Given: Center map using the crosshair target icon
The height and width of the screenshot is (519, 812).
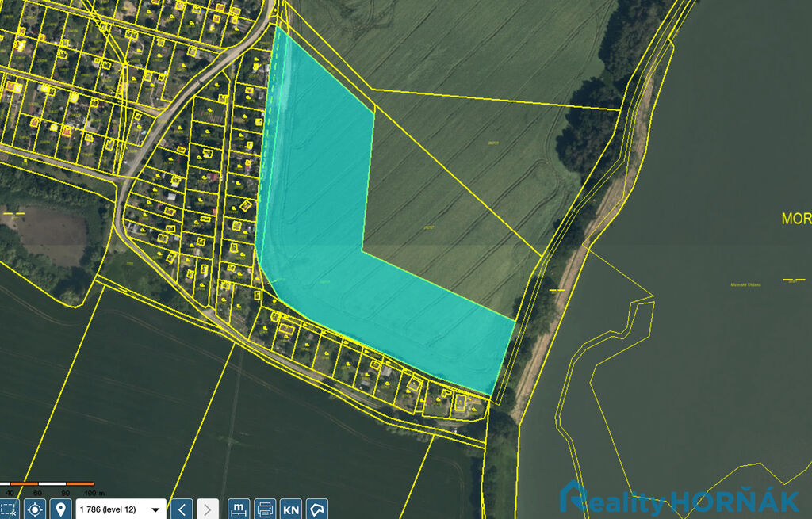Looking at the screenshot, I should (x=35, y=509).
